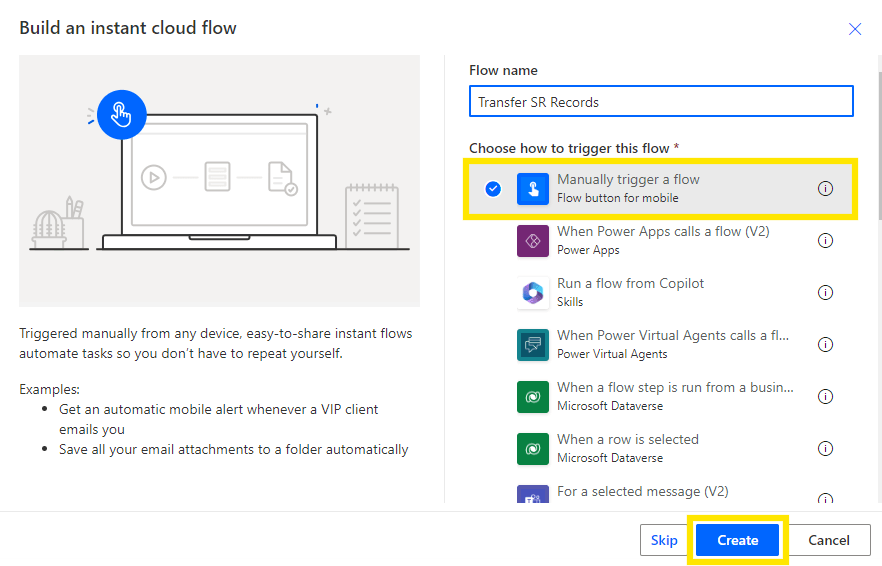882x566 pixels.
Task: Click the Skip button
Action: coord(664,540)
